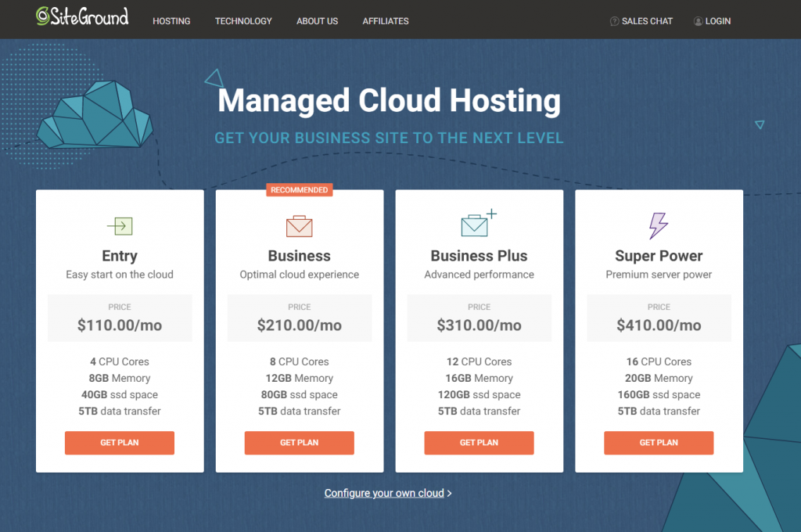801x532 pixels.
Task: Get the Entry plan
Action: point(120,443)
